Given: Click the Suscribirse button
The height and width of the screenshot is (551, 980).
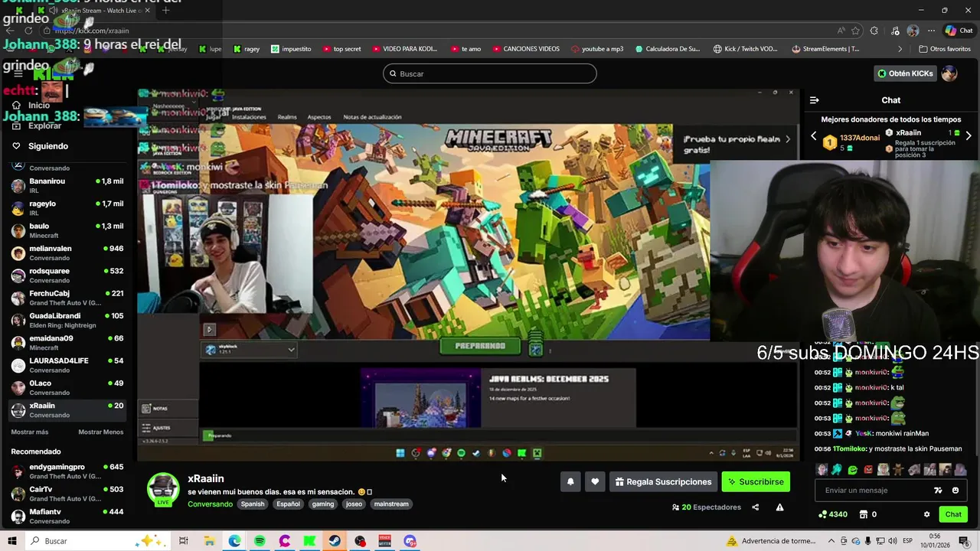Looking at the screenshot, I should pyautogui.click(x=756, y=482).
